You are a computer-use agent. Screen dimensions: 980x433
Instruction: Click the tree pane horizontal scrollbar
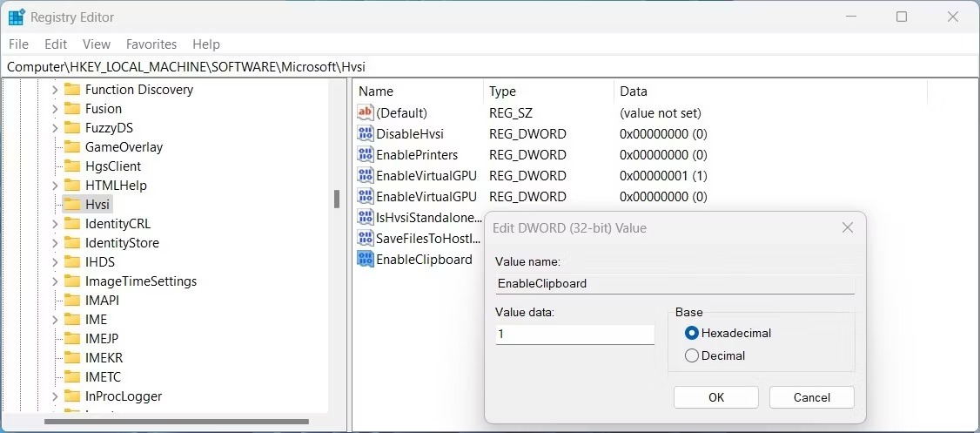pyautogui.click(x=177, y=422)
